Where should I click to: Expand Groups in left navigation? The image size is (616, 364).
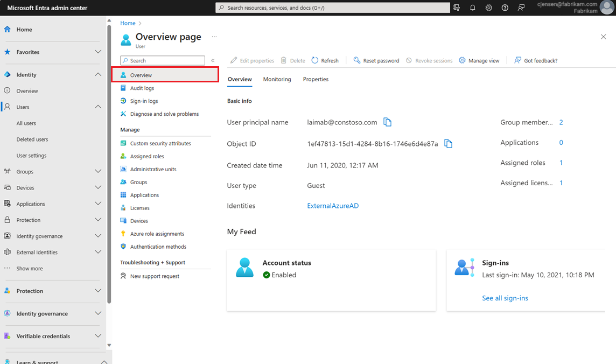(x=98, y=172)
